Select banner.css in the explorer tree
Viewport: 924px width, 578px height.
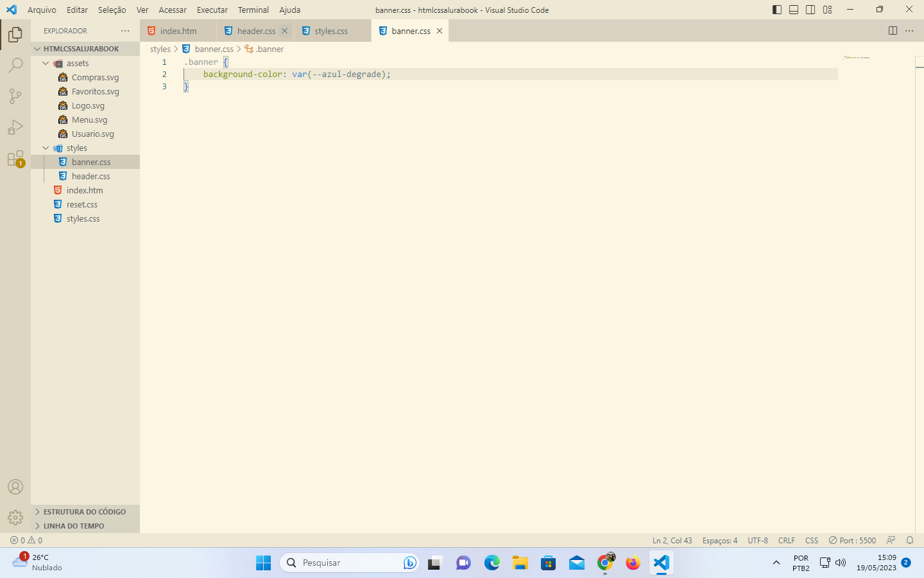85,162
